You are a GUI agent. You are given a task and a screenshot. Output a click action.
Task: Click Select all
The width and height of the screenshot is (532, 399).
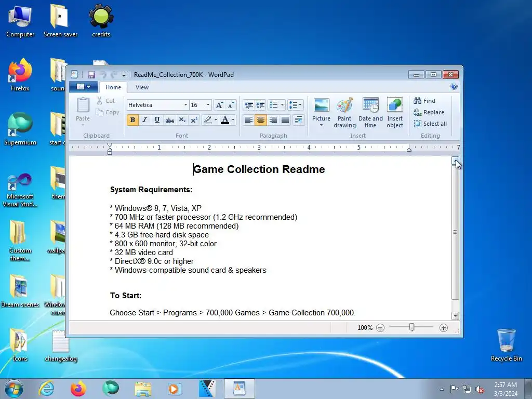click(x=430, y=124)
